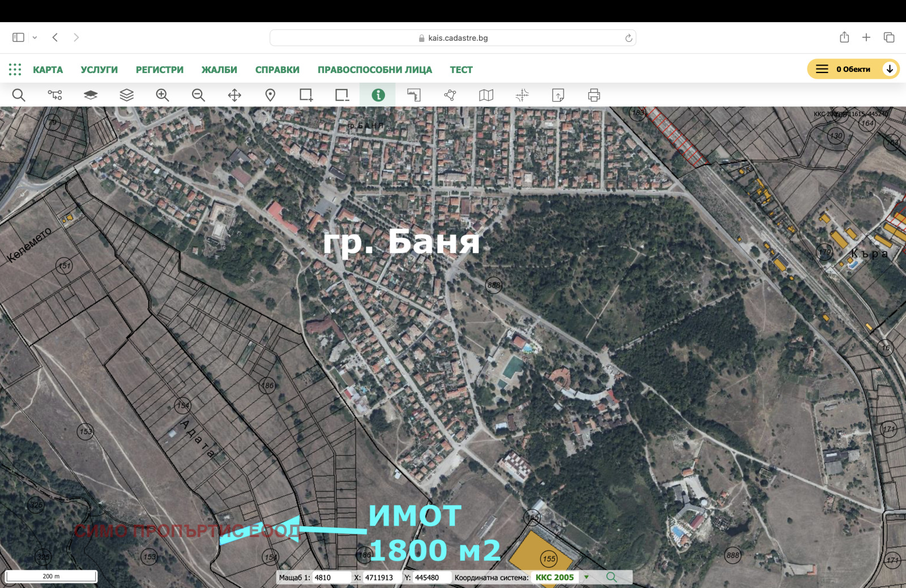Expand the 0 Обекти list arrow

pyautogui.click(x=890, y=69)
